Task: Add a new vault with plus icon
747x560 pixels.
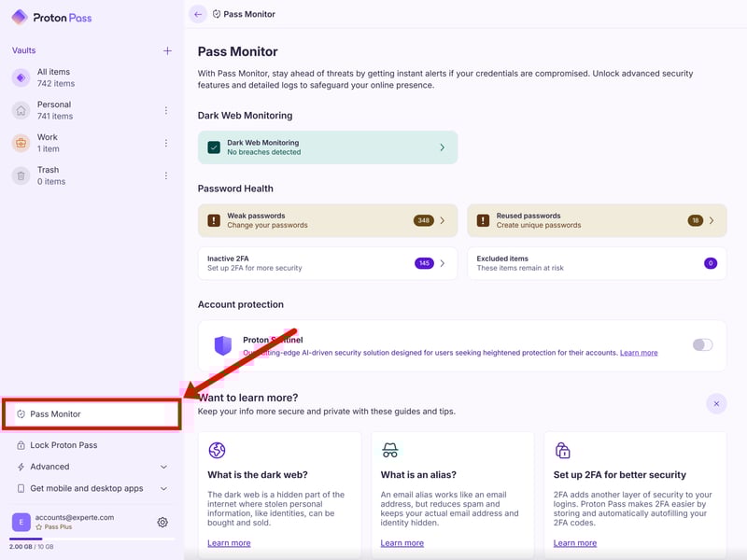Action: (x=167, y=50)
